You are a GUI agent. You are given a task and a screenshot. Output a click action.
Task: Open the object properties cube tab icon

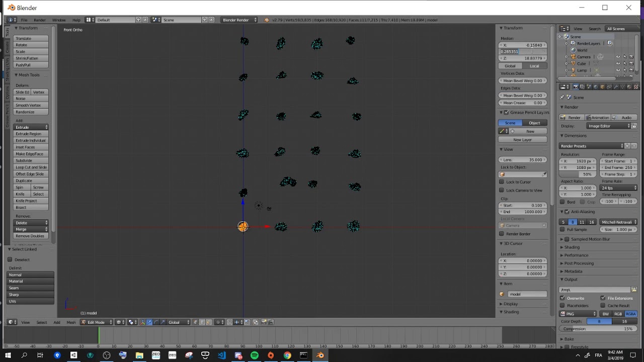pyautogui.click(x=602, y=86)
